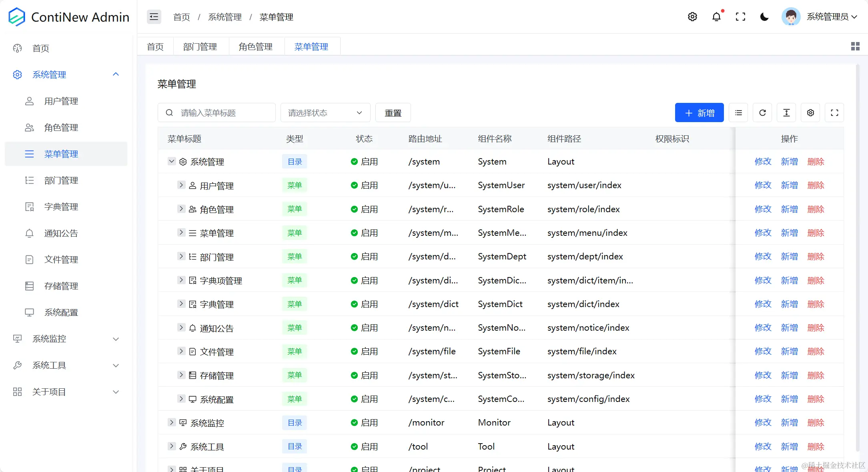Collapse the 系统管理 row in the table
This screenshot has width=868, height=472.
[172, 161]
